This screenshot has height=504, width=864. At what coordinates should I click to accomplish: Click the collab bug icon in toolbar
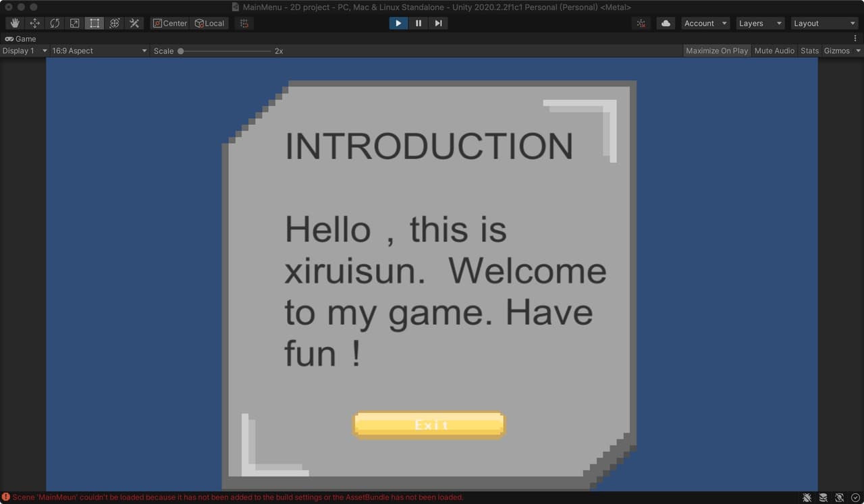point(641,23)
